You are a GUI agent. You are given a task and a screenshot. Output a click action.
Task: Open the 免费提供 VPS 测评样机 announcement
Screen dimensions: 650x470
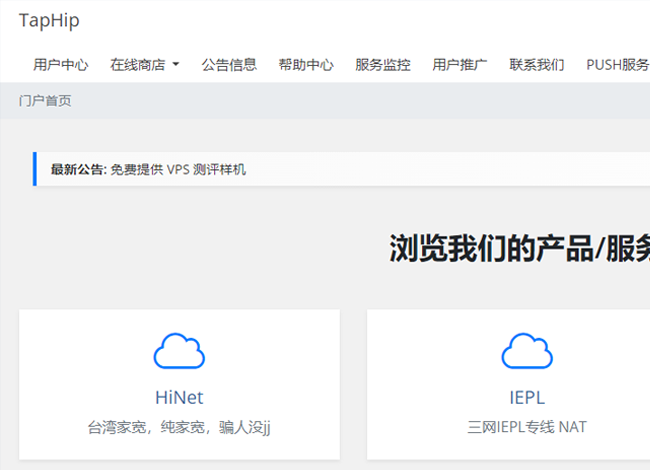pos(178,169)
